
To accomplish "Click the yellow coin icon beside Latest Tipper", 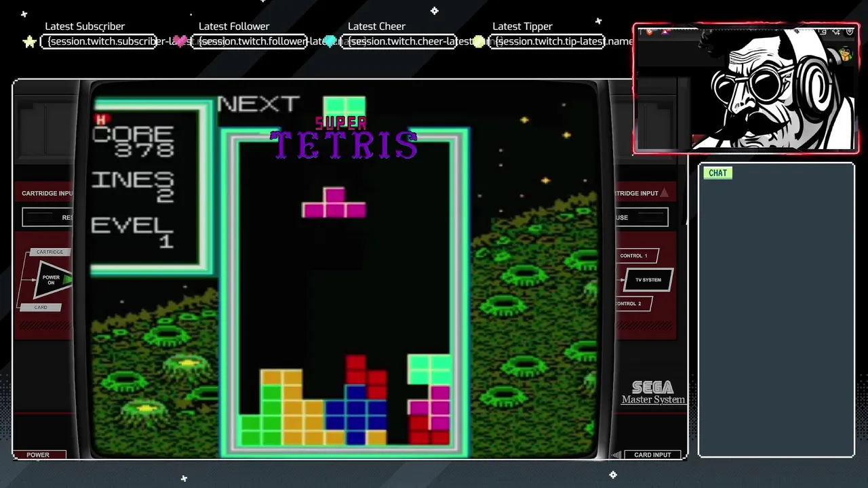I will [x=479, y=41].
